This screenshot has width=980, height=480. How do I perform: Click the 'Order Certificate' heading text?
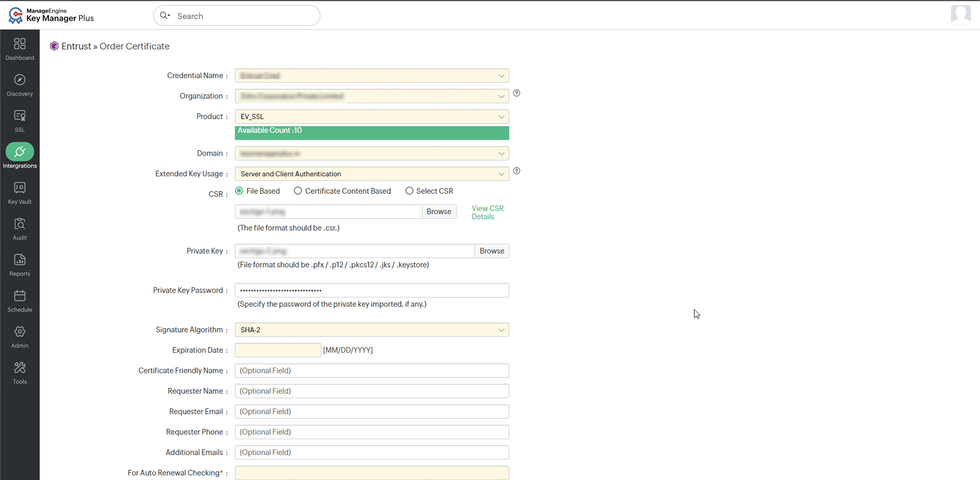click(134, 46)
